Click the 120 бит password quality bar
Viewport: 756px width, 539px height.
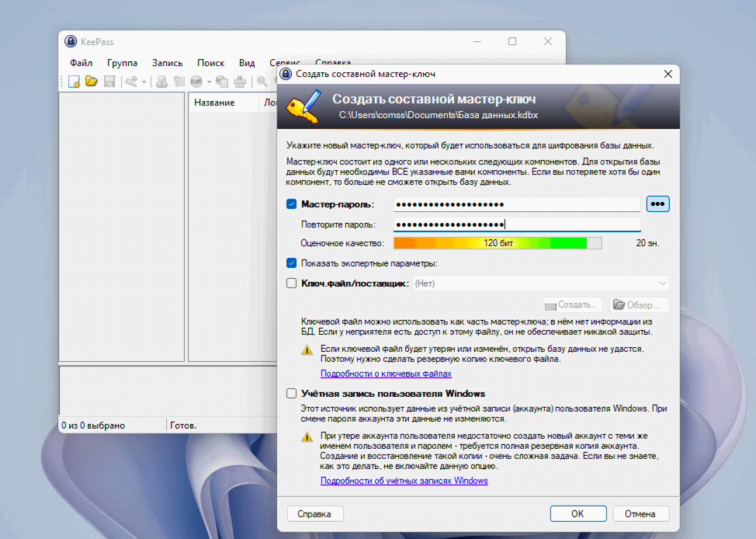(x=498, y=243)
